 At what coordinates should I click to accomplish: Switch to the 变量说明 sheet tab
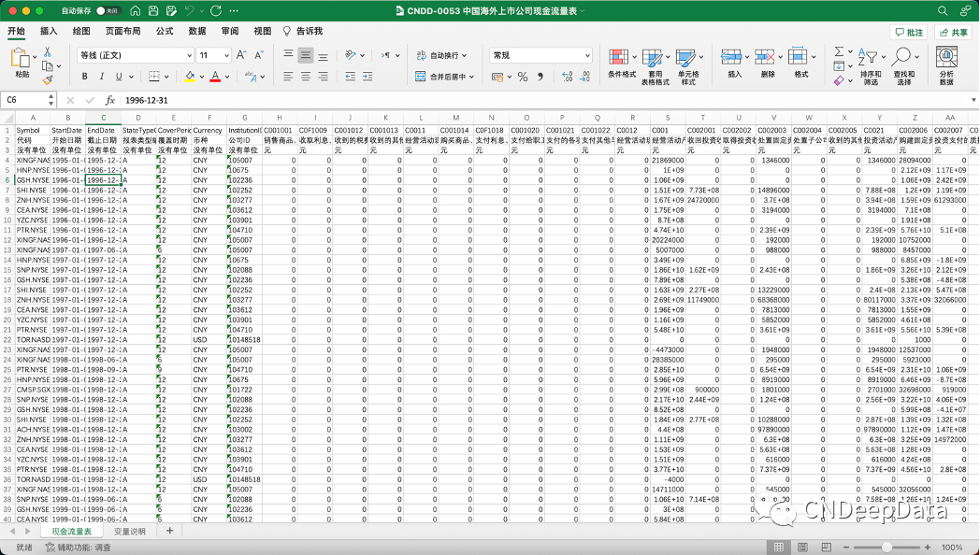pyautogui.click(x=129, y=532)
